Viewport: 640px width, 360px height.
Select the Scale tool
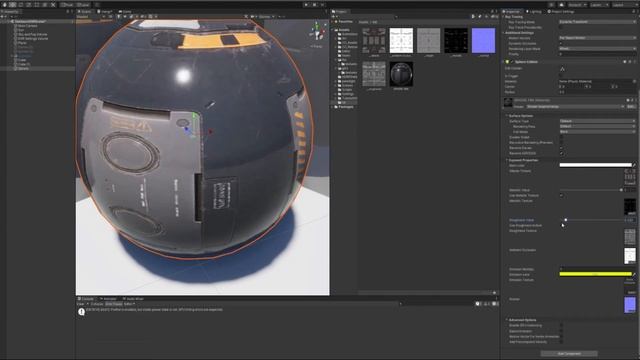[x=29, y=5]
